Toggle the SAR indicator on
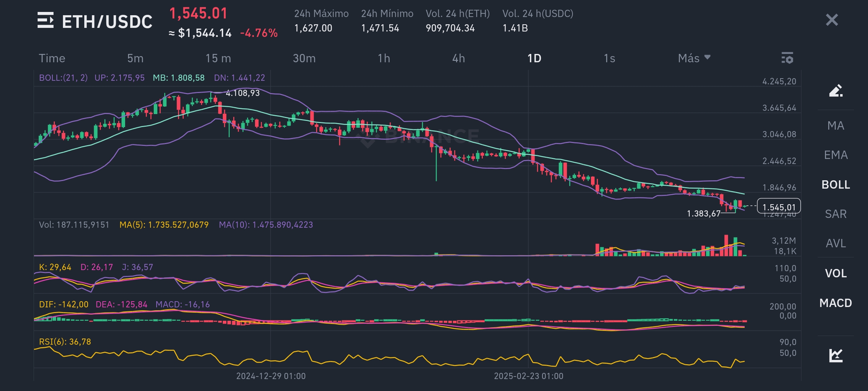This screenshot has width=868, height=391. coord(835,214)
